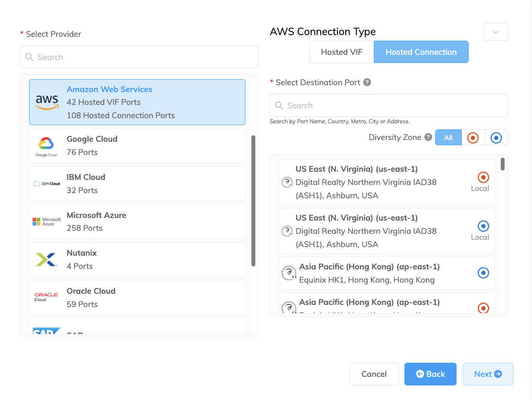This screenshot has height=400, width=532.
Task: Choose the red Local radio for Ashburn IAD38 port
Action: click(483, 177)
